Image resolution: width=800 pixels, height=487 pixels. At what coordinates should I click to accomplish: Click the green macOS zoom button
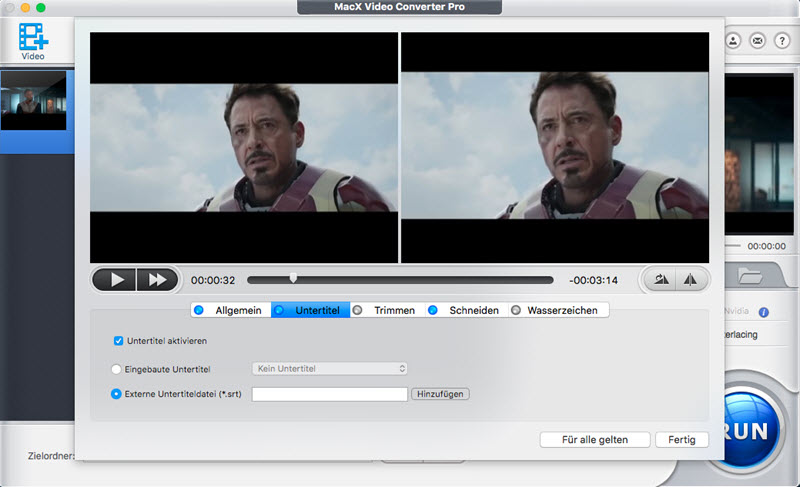[41, 8]
